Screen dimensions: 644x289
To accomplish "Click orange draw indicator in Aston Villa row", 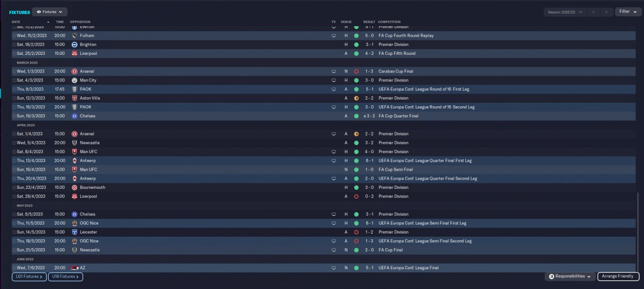I will pyautogui.click(x=356, y=98).
